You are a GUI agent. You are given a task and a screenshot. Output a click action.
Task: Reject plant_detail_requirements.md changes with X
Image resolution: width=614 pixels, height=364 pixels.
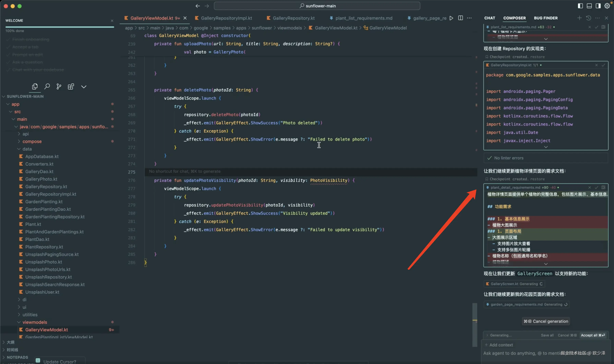590,187
